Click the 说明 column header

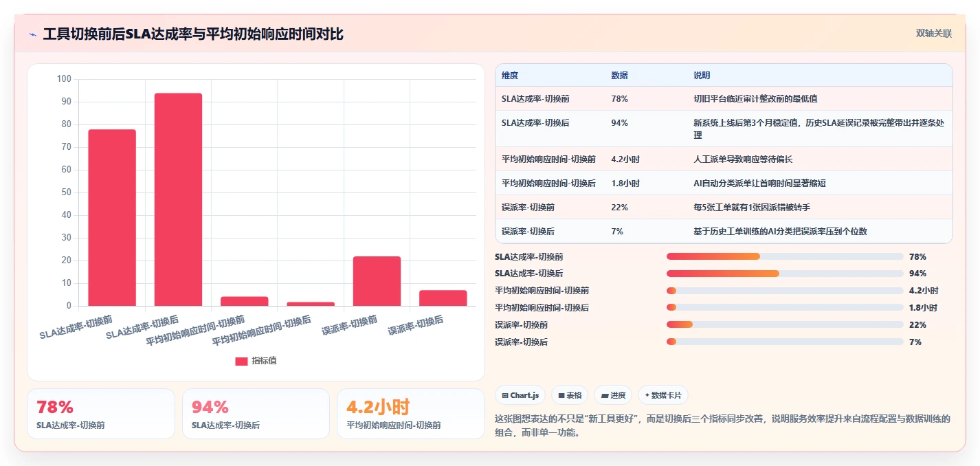[702, 75]
